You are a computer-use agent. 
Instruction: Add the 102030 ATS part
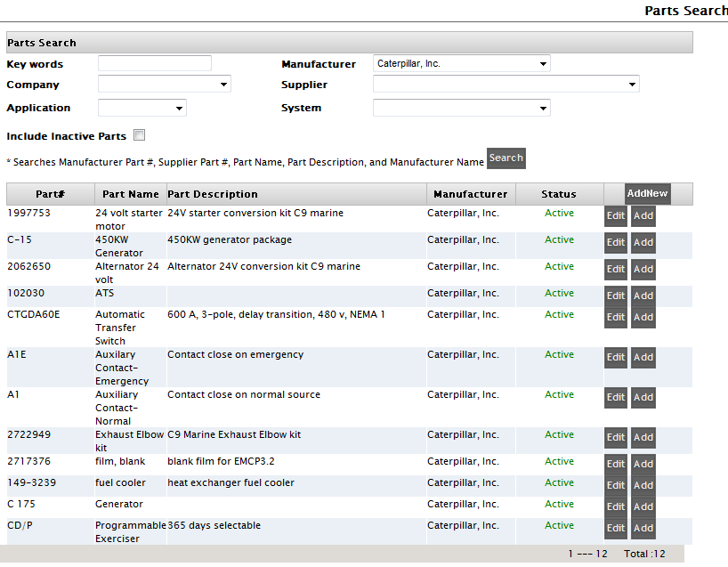coord(643,296)
